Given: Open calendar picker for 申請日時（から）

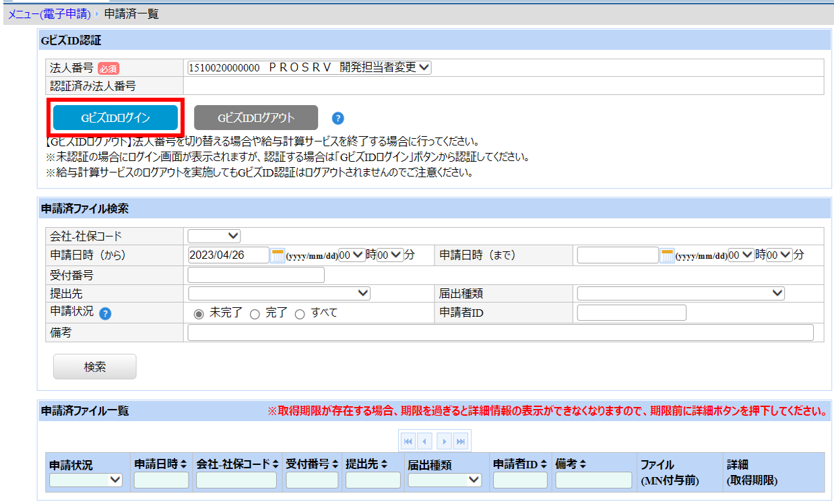Looking at the screenshot, I should 278,255.
